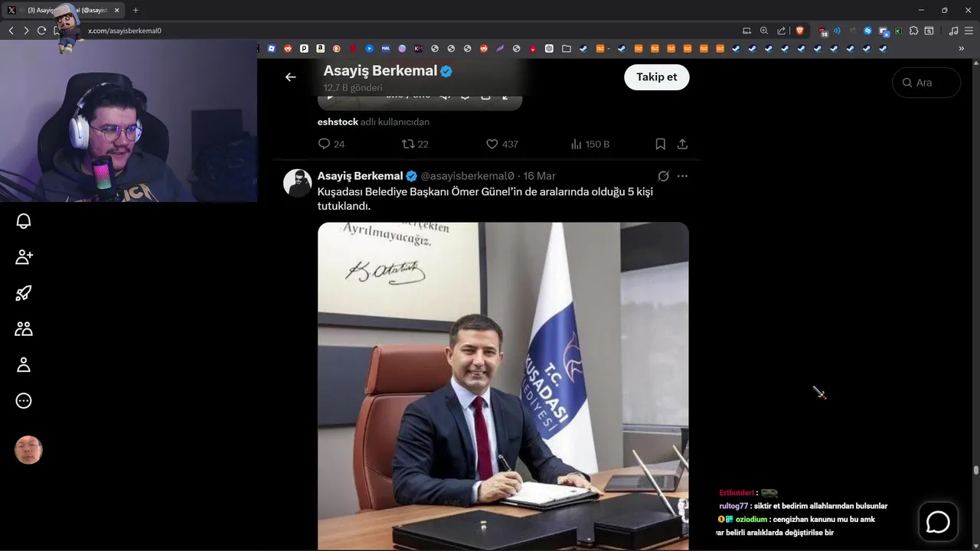Image resolution: width=980 pixels, height=551 pixels.
Task: Repost the post with 22 reposts
Action: [x=415, y=144]
